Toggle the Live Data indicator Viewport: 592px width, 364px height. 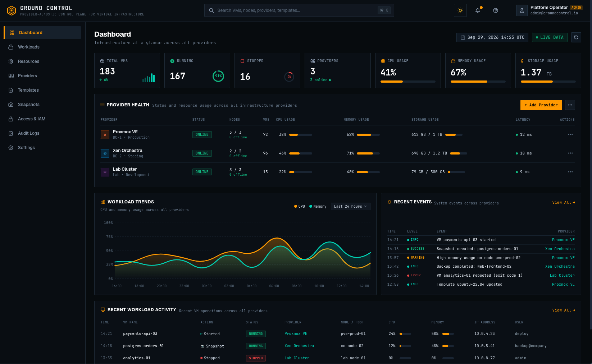(x=550, y=37)
